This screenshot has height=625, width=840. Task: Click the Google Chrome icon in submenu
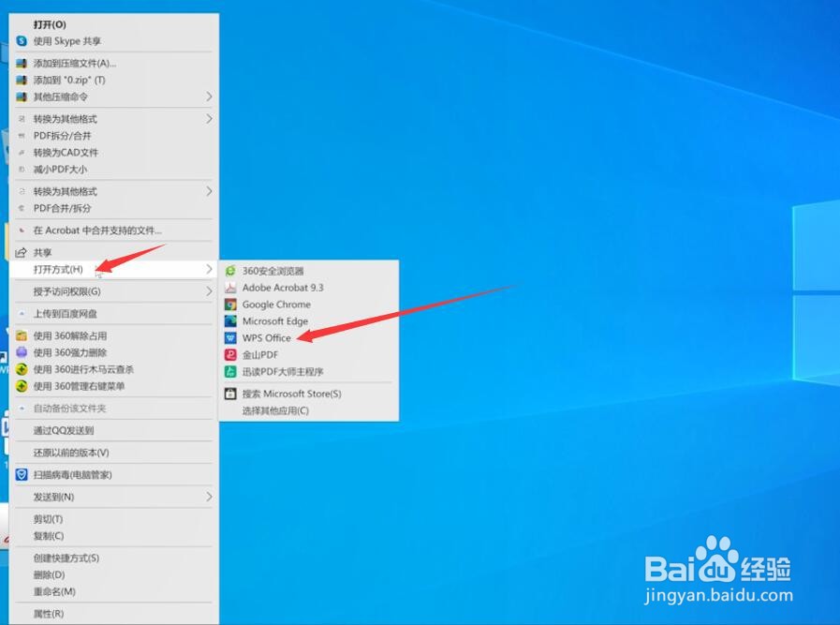coord(230,305)
